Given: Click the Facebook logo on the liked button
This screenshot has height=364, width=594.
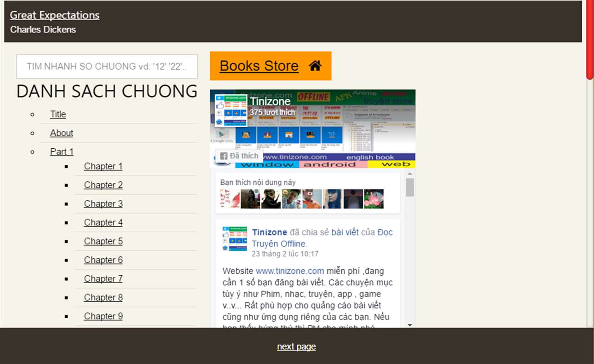Looking at the screenshot, I should click(223, 156).
